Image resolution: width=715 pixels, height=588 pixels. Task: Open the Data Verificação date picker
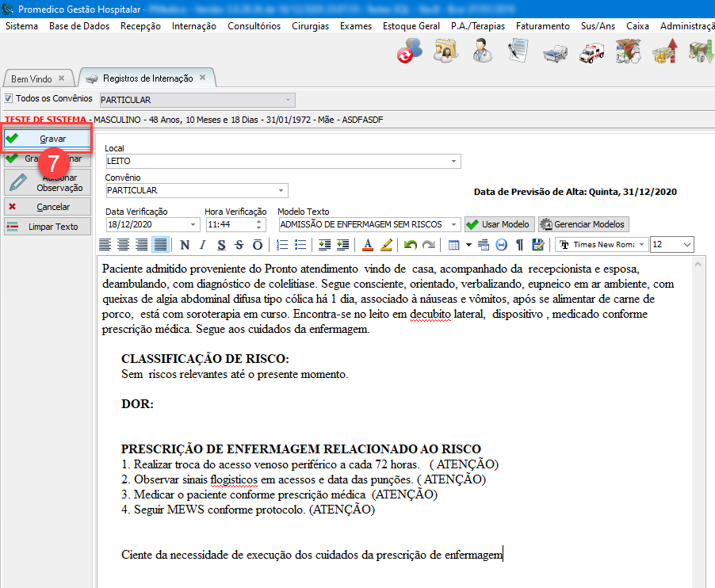(x=193, y=224)
